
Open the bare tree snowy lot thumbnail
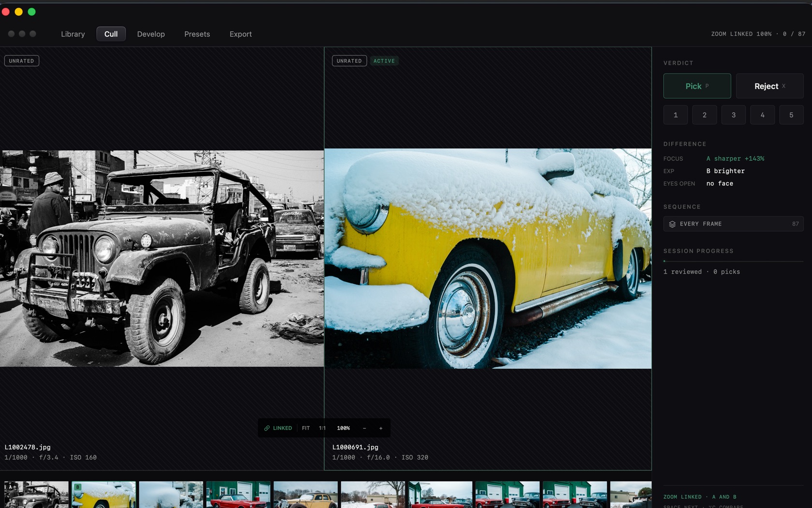click(373, 494)
